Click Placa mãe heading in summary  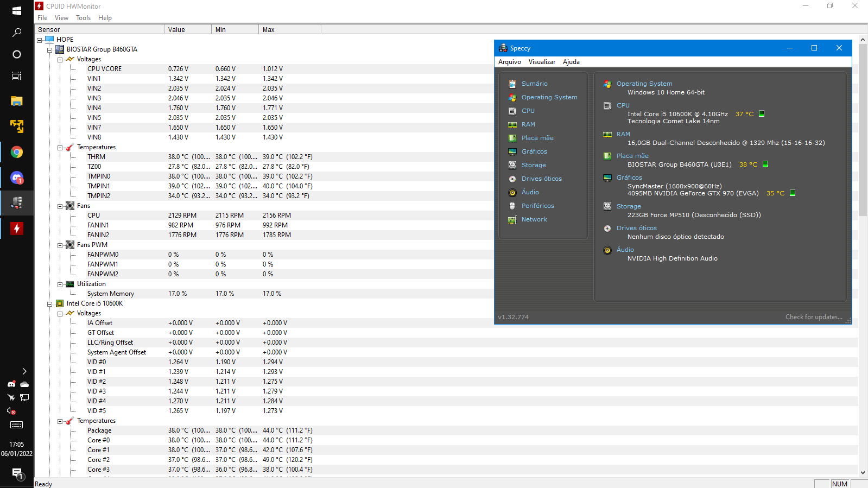(x=632, y=156)
